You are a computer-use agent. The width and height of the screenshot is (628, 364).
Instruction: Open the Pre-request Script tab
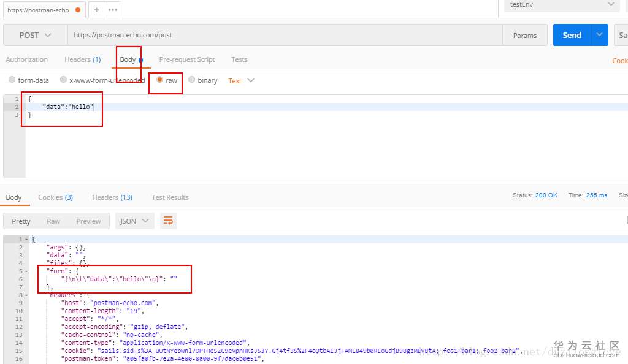pos(187,59)
